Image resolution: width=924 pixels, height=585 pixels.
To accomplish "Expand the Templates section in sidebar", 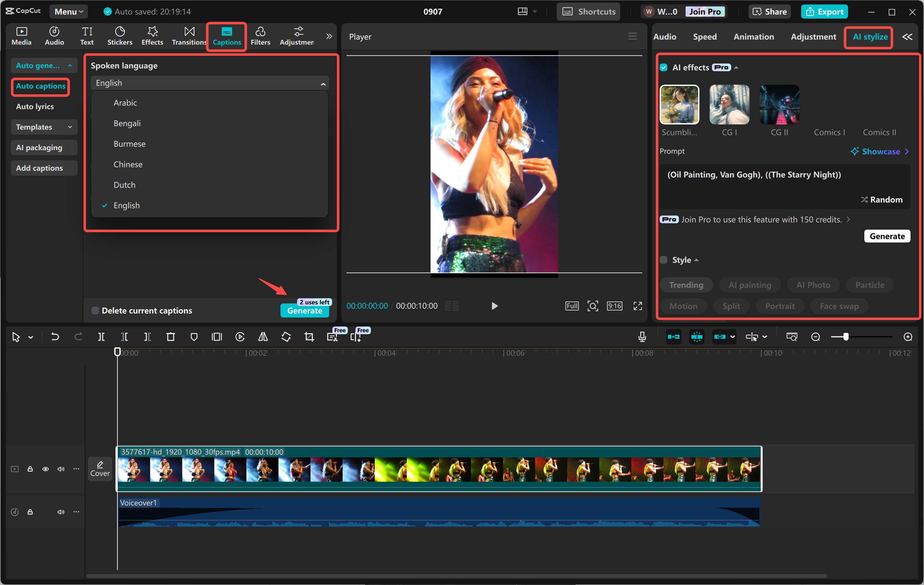I will [44, 127].
